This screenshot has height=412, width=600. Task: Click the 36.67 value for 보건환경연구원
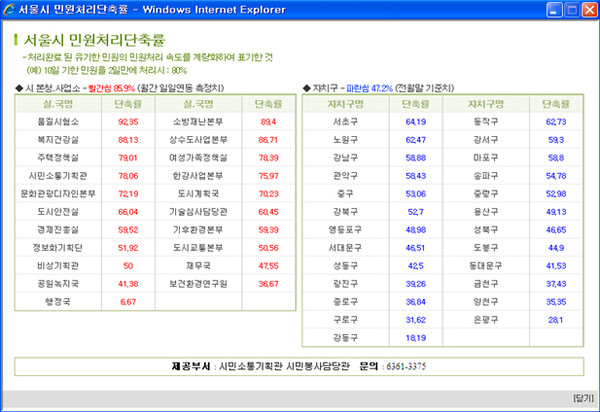coord(268,284)
